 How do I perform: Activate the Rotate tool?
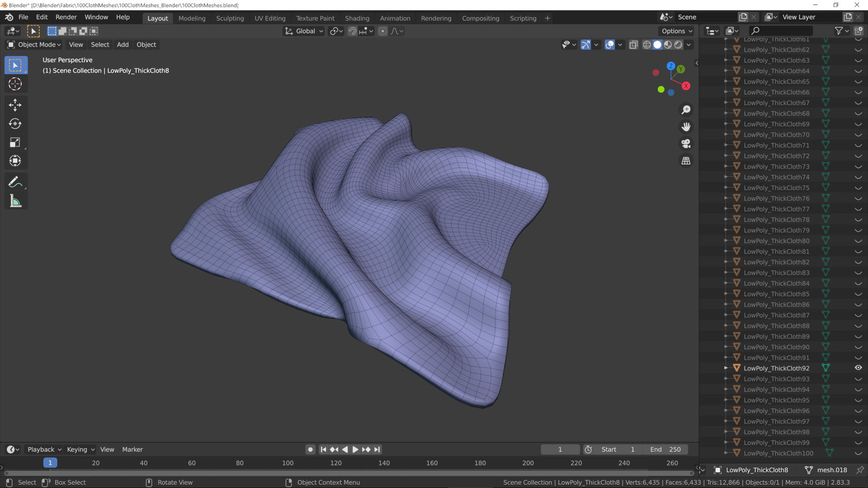(x=15, y=124)
